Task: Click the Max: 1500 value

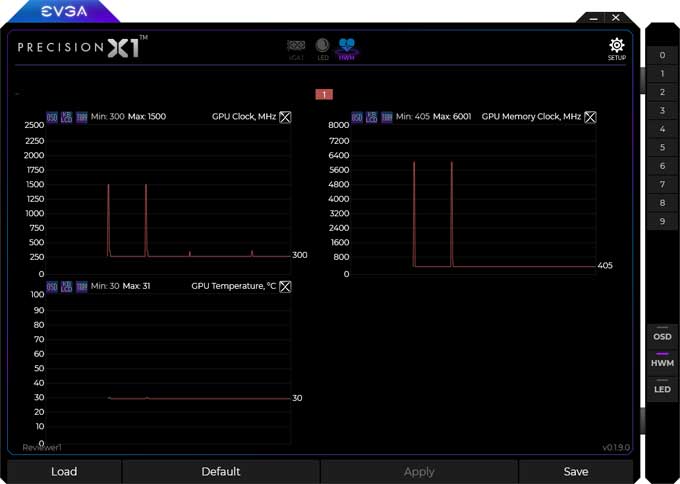Action: click(x=147, y=117)
